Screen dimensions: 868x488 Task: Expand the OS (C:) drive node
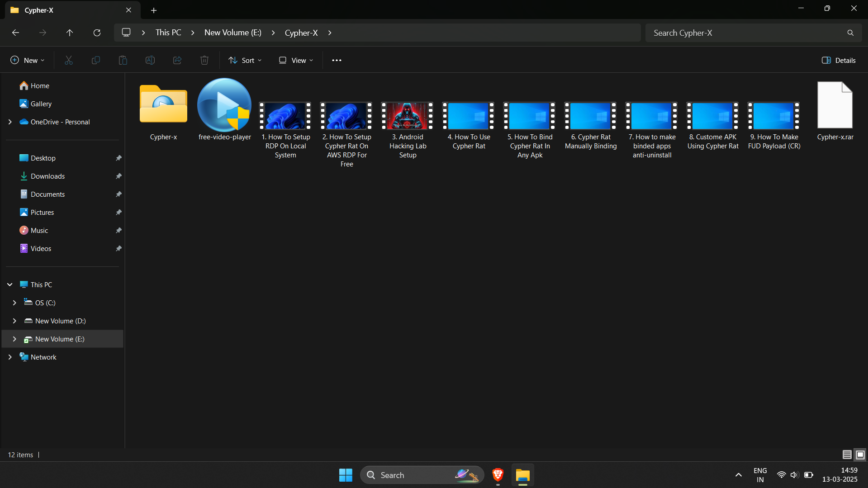[x=14, y=303]
